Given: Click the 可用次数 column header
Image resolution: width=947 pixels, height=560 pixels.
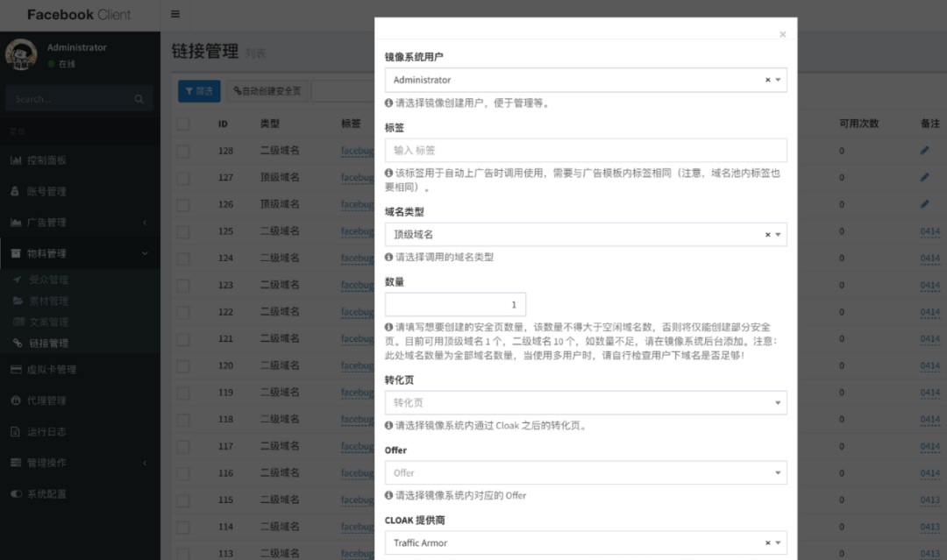Looking at the screenshot, I should coord(858,123).
